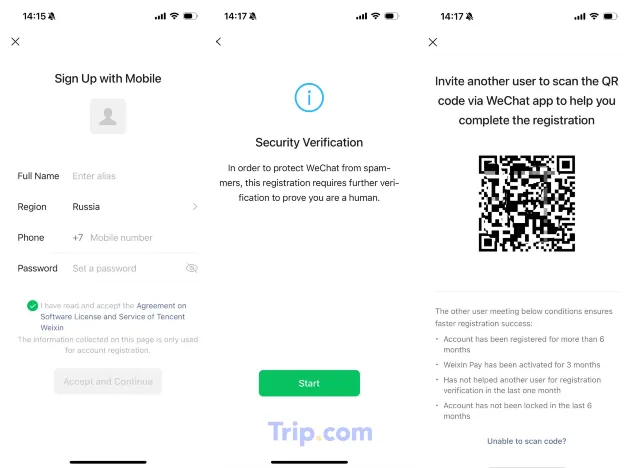Close the Sign Up with Mobile screen
This screenshot has height=468, width=640.
(x=16, y=42)
